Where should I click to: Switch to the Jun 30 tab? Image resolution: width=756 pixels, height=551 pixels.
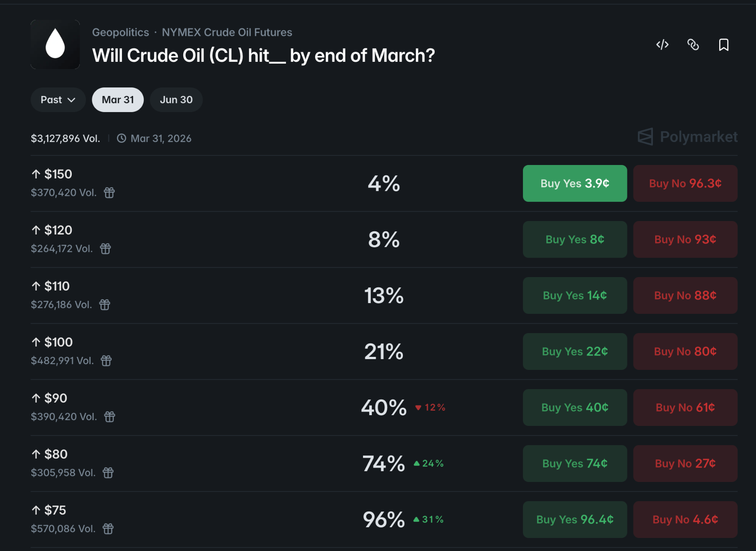point(176,100)
